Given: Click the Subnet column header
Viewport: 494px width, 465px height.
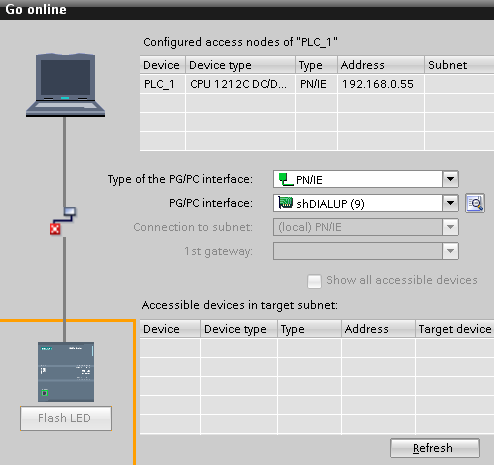Looking at the screenshot, I should point(459,65).
